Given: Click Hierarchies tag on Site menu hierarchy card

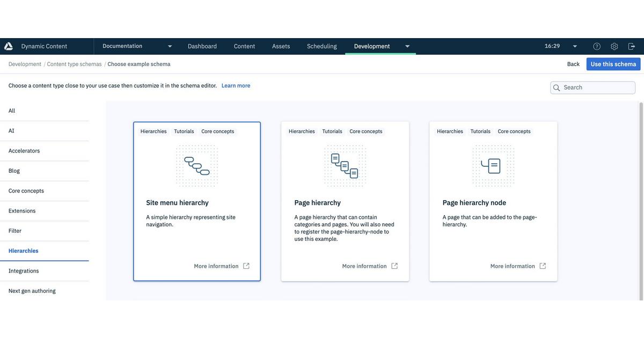Looking at the screenshot, I should [x=153, y=131].
